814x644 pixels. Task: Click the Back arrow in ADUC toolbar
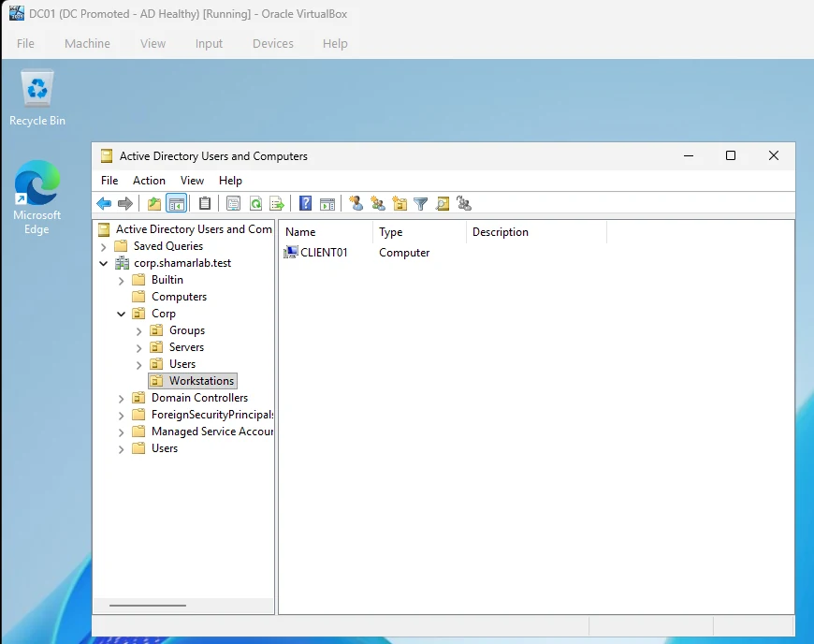tap(105, 203)
